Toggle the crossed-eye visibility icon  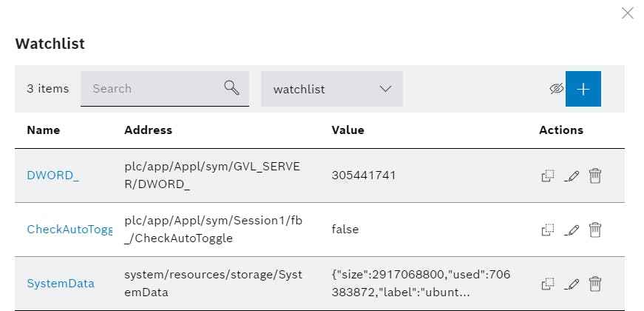pyautogui.click(x=557, y=88)
